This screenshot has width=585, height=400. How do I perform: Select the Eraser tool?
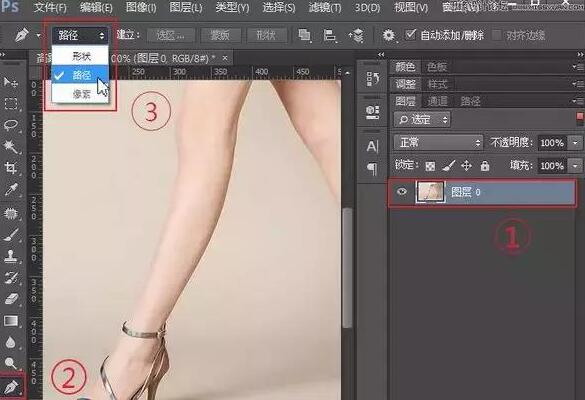coord(11,299)
